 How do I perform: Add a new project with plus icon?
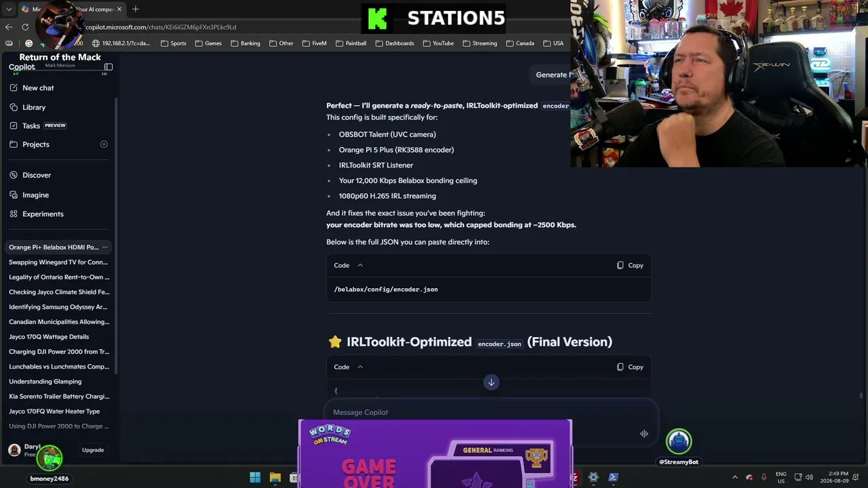coord(104,144)
